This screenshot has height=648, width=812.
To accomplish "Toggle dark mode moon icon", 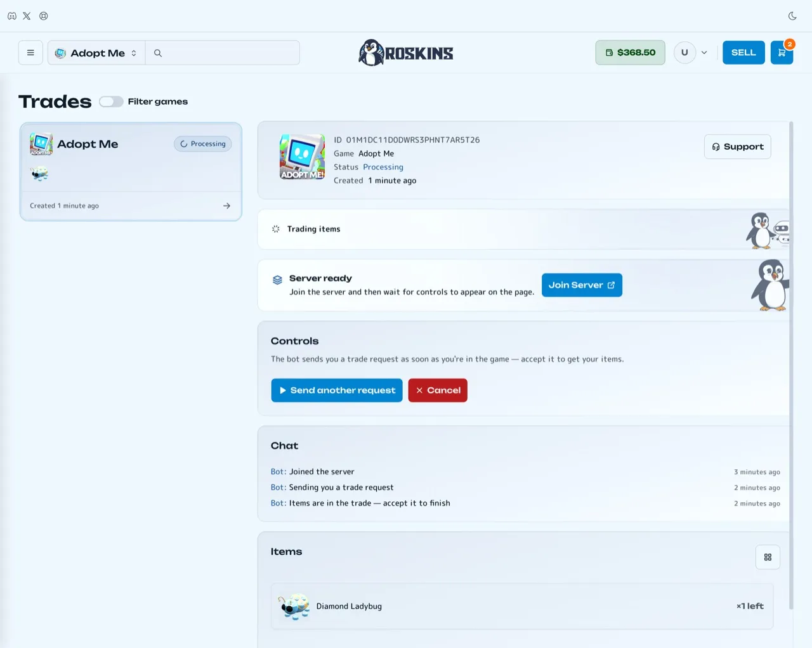I will [792, 16].
